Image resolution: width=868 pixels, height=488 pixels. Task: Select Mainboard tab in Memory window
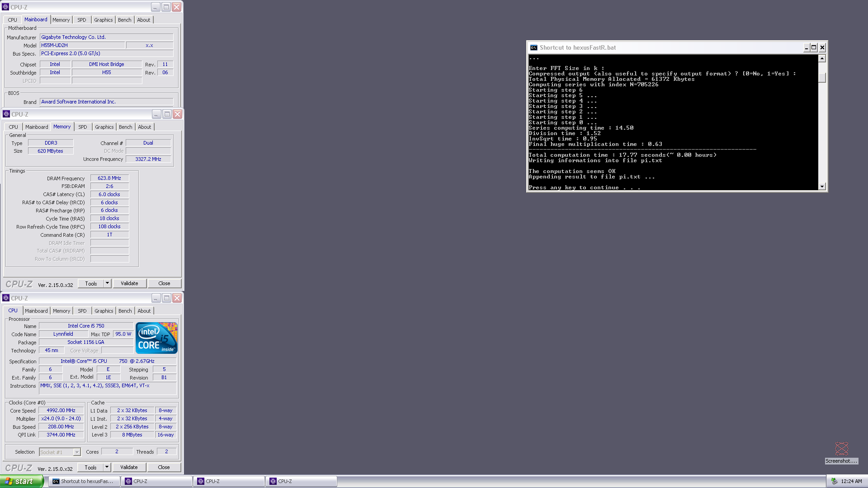click(37, 127)
